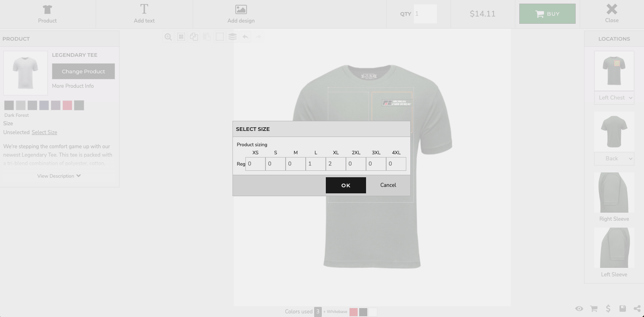Click the XL size quantity field
The height and width of the screenshot is (317, 644).
click(x=335, y=164)
